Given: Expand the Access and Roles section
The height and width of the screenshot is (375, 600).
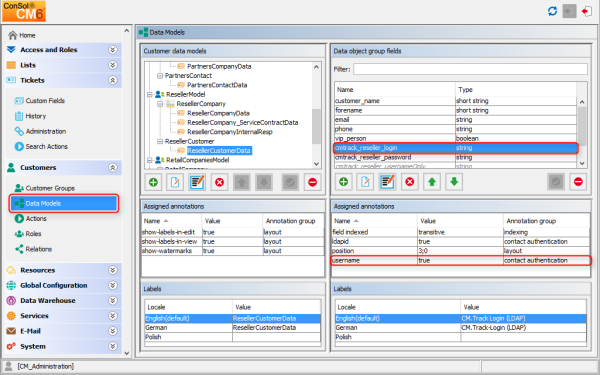Looking at the screenshot, I should 112,50.
